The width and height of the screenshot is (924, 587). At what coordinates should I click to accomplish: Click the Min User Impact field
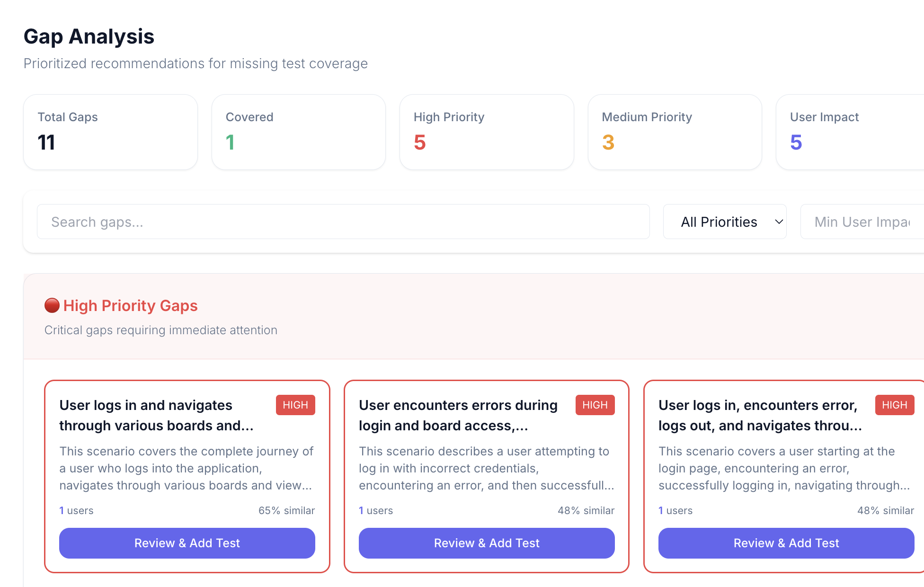click(862, 222)
